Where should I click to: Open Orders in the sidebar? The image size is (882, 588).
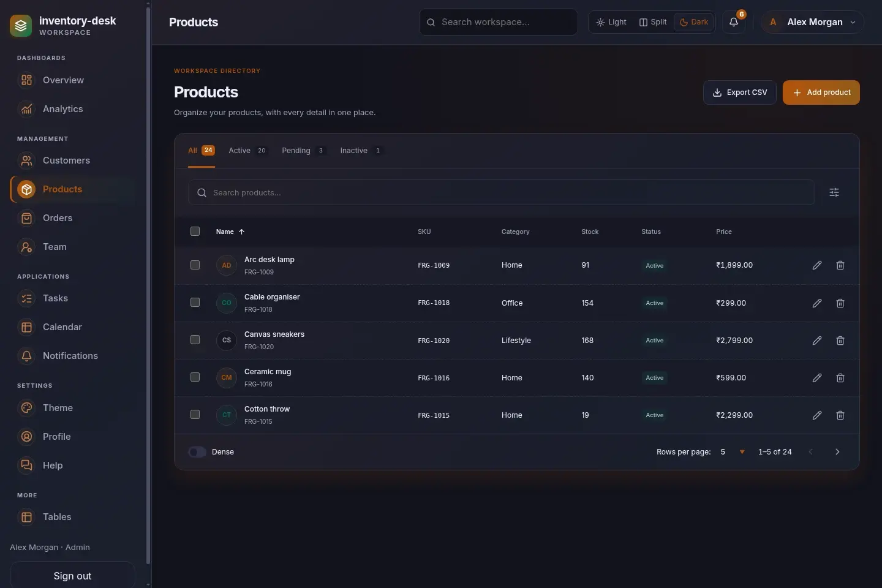(x=73, y=218)
